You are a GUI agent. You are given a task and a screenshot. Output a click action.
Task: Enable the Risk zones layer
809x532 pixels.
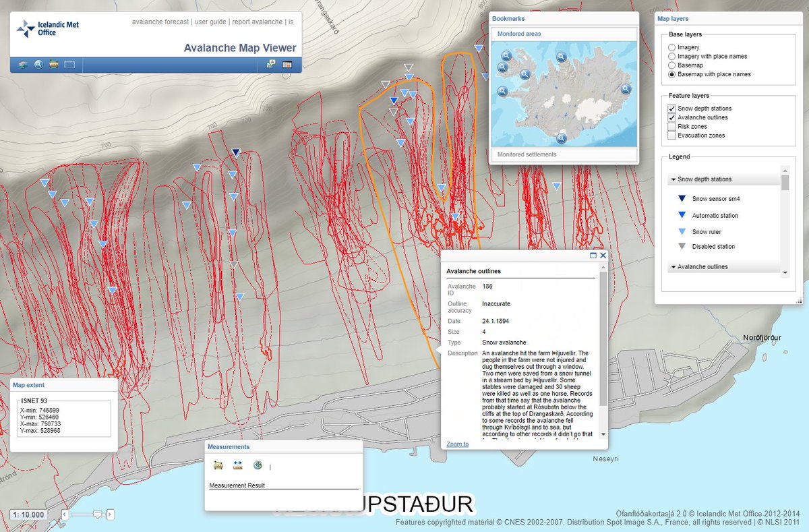[671, 126]
